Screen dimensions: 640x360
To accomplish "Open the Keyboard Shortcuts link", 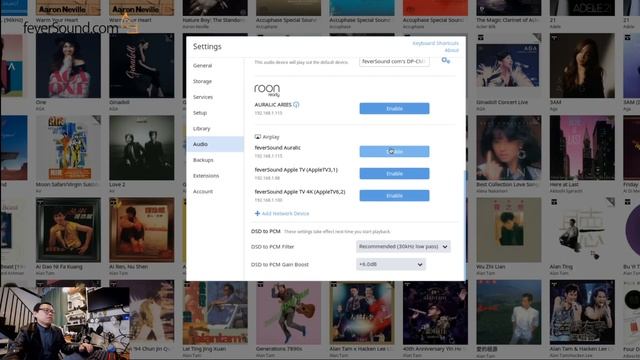I will (435, 43).
